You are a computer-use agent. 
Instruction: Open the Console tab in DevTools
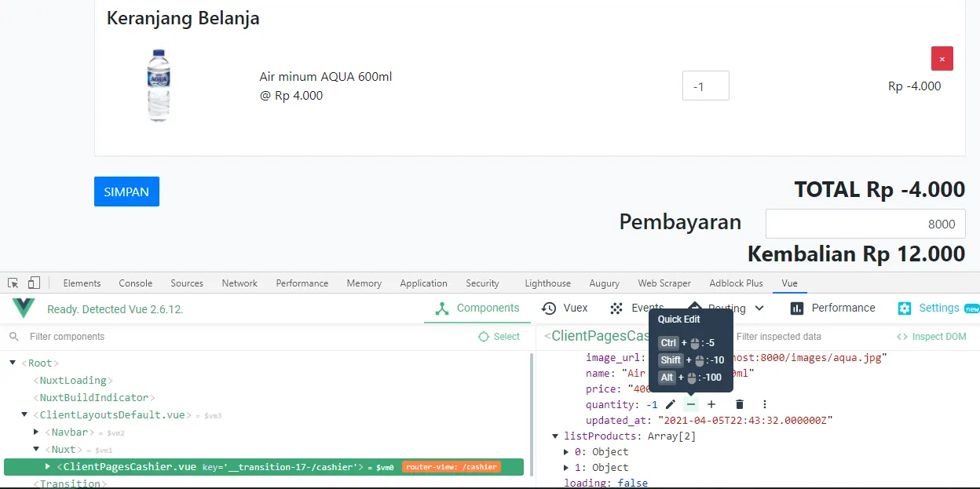135,283
